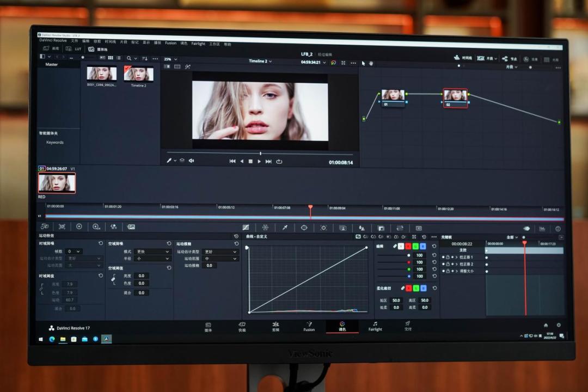This screenshot has height=392, width=588.
Task: Toggle lock on corrector 1 keyframe track
Action: tap(448, 258)
